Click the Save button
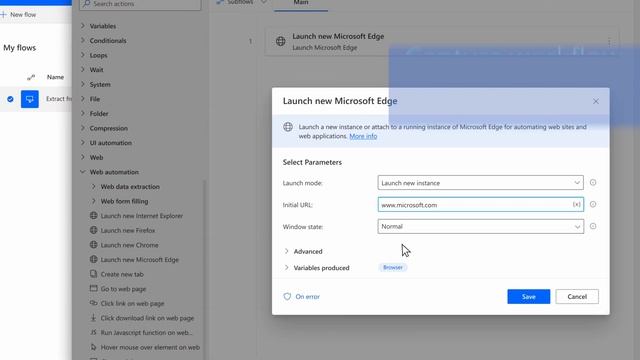The height and width of the screenshot is (360, 640). 529,297
